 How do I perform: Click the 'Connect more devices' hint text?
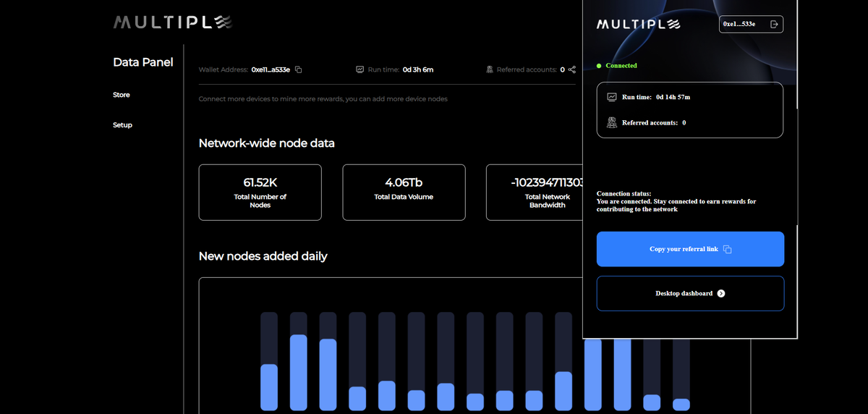click(x=323, y=98)
